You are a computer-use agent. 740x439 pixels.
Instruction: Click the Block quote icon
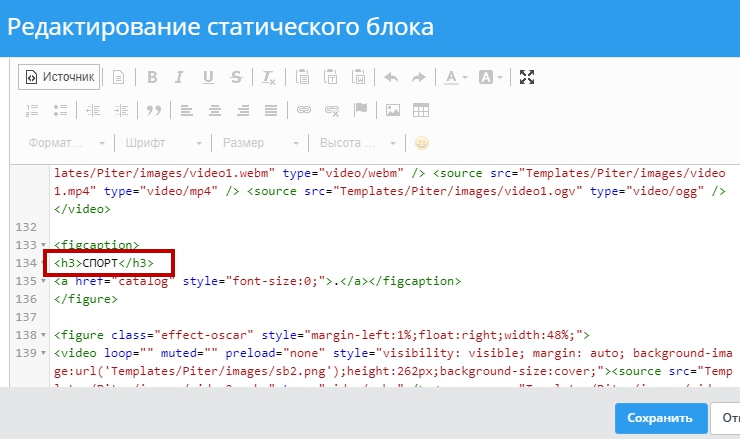pos(154,110)
